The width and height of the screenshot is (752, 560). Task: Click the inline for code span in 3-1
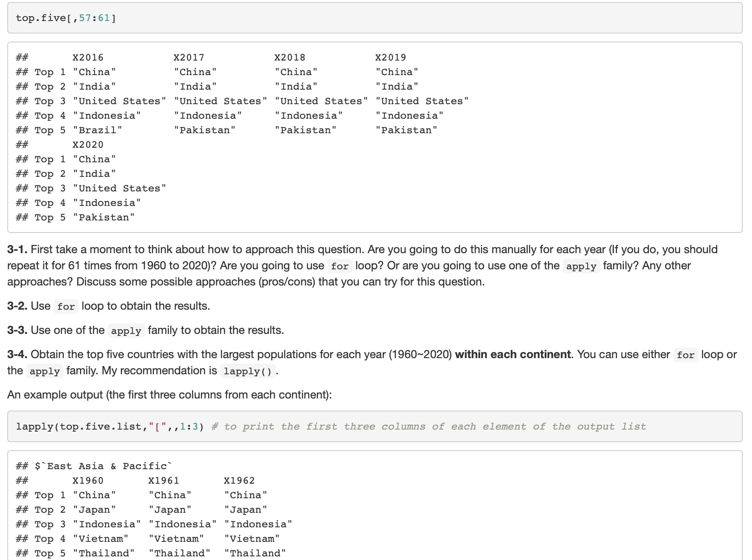click(340, 266)
